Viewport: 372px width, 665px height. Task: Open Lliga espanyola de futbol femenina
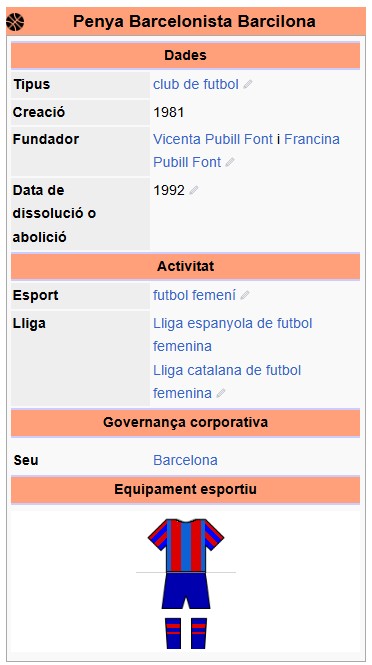coord(232,335)
